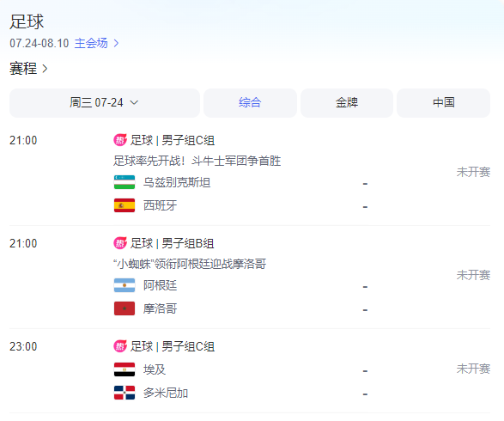Click the Egypt flag icon
Image resolution: width=504 pixels, height=421 pixels.
point(124,369)
